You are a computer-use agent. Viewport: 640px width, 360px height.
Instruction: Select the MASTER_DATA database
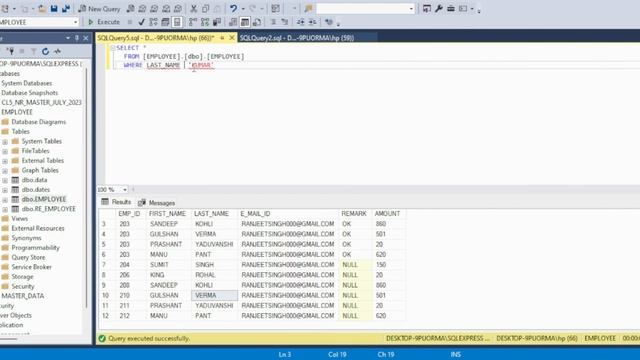pos(22,296)
